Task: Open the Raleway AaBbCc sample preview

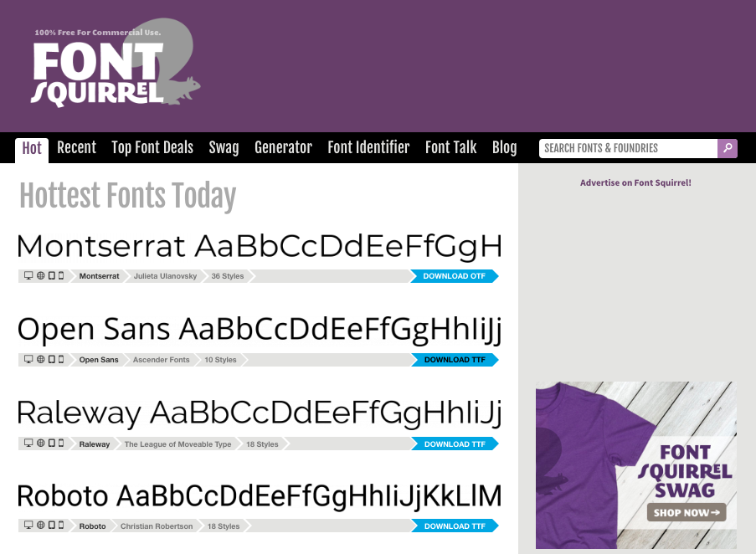Action: point(260,413)
